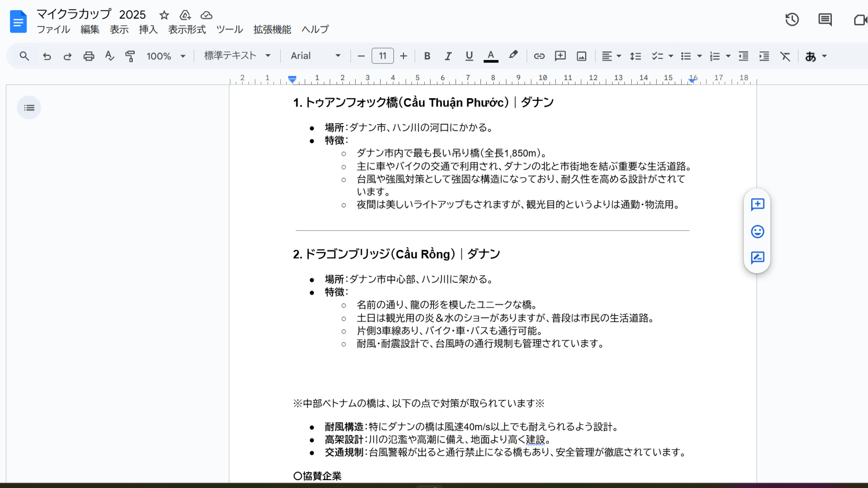Open the 拡張機能 menu
Viewport: 868px width, 488px height.
272,30
